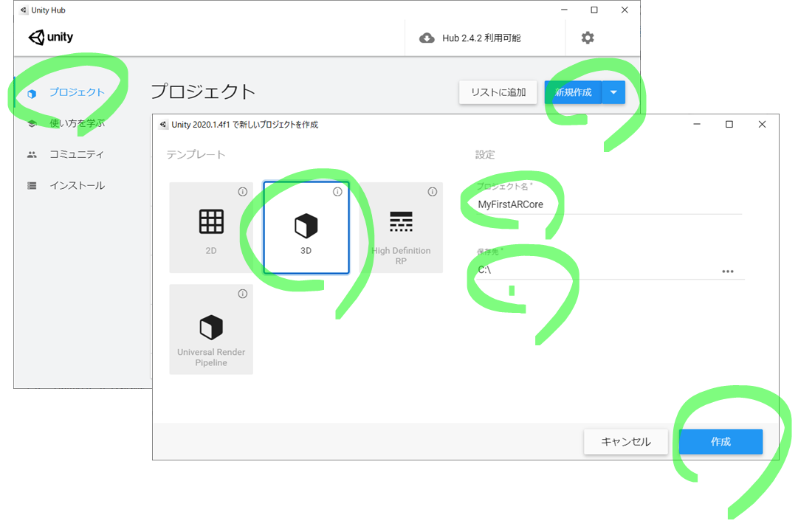
Task: Close the new project dialog window
Action: point(762,125)
